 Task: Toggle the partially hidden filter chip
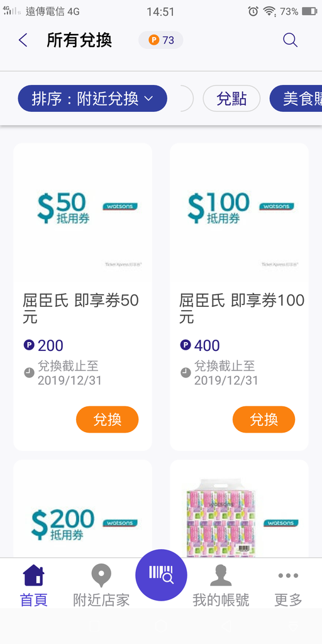coord(187,99)
